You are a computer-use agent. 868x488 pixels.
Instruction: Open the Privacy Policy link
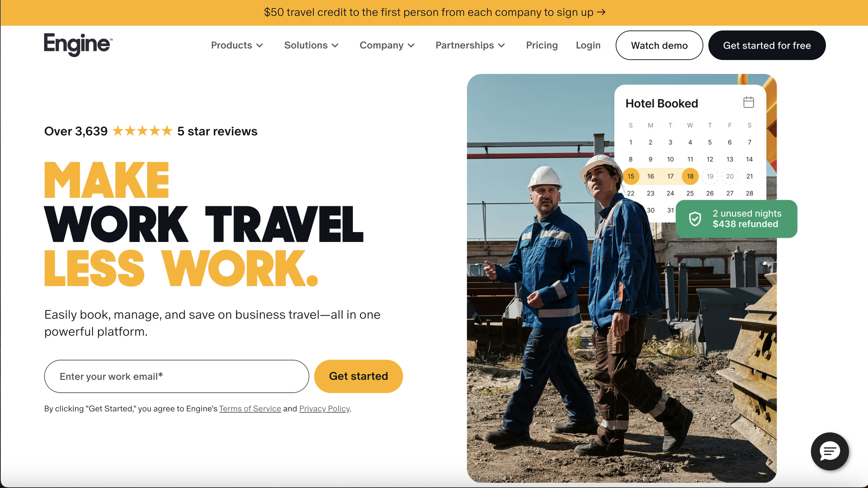324,409
